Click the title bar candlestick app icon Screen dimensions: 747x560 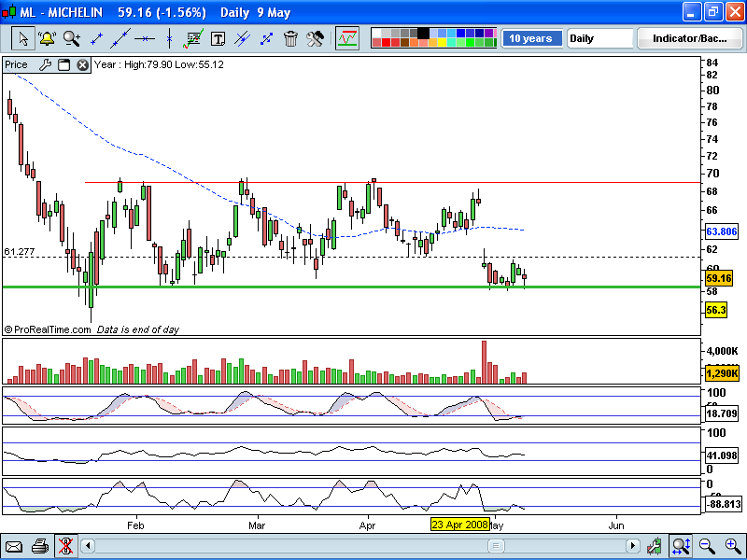tap(9, 12)
